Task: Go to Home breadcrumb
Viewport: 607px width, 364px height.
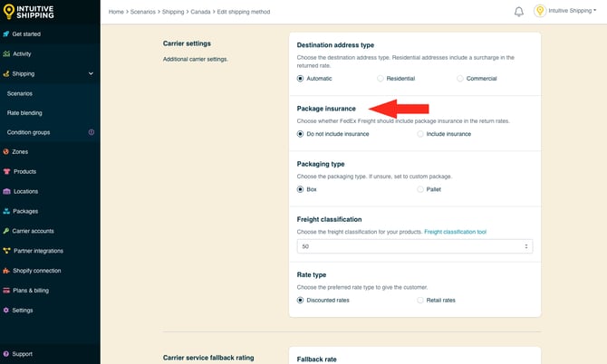Action: point(116,12)
